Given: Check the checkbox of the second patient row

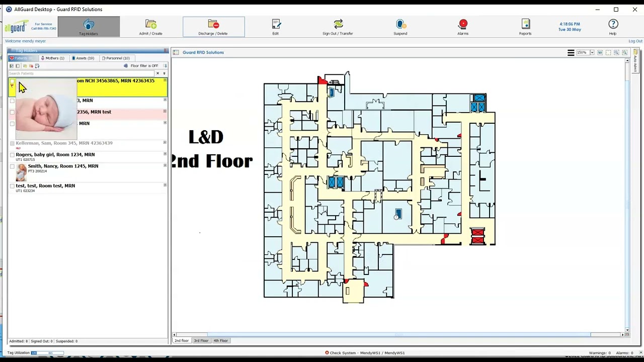Looking at the screenshot, I should coord(12,101).
